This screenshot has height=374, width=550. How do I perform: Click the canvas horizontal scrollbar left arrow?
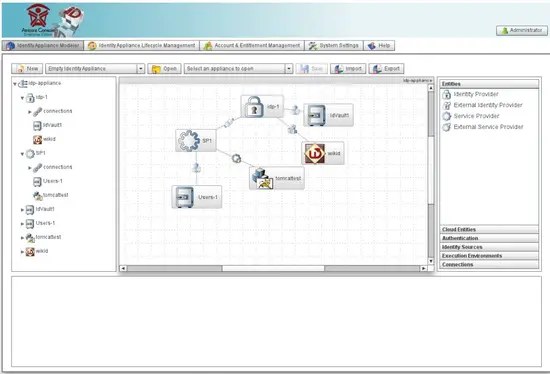(x=123, y=268)
